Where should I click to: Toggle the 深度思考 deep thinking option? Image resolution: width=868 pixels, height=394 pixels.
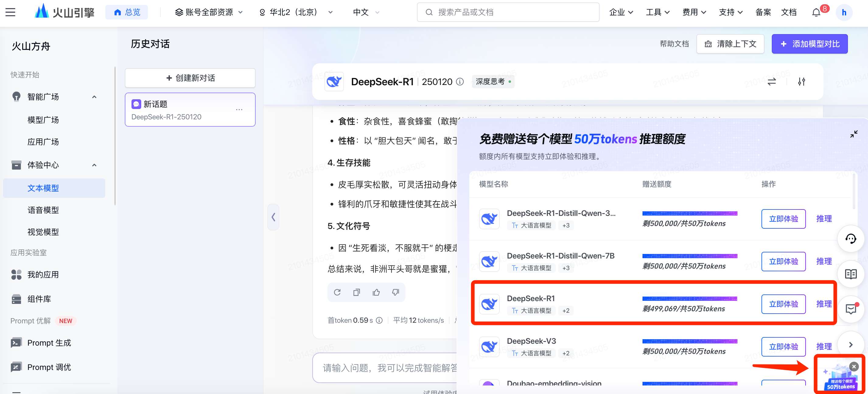[493, 82]
